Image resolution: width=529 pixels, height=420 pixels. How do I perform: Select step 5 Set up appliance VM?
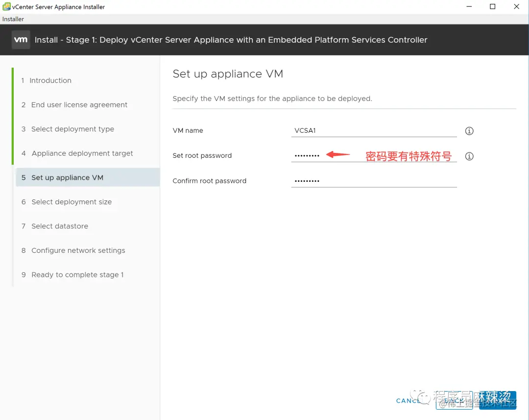pos(88,177)
